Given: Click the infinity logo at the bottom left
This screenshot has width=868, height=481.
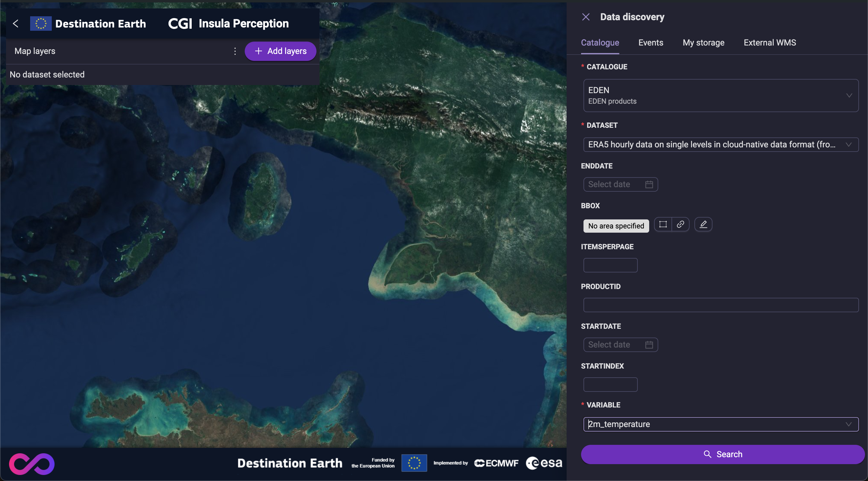Looking at the screenshot, I should (32, 464).
